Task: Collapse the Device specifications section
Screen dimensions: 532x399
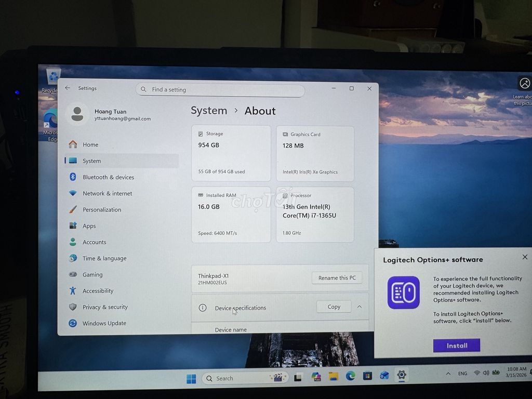Action: (x=360, y=307)
